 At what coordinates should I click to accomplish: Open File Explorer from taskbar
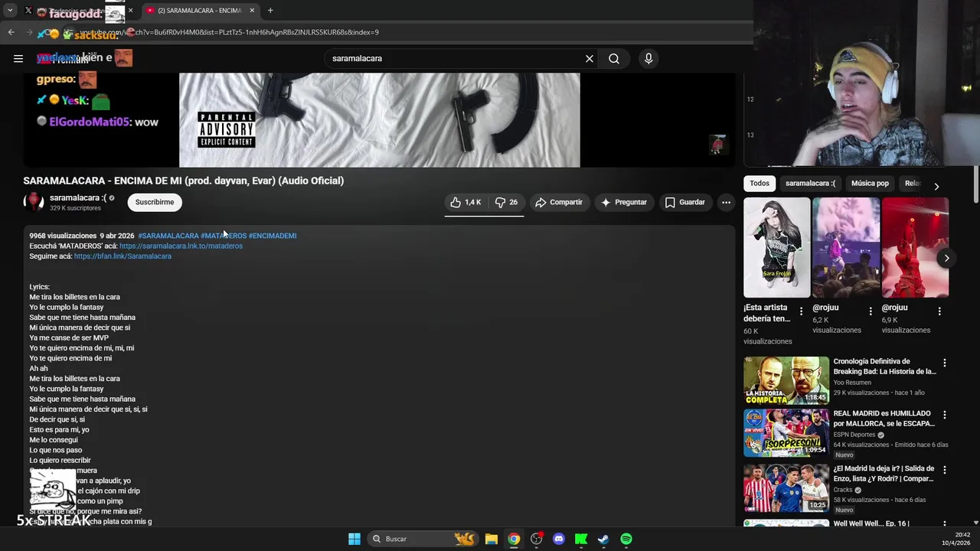(x=492, y=539)
